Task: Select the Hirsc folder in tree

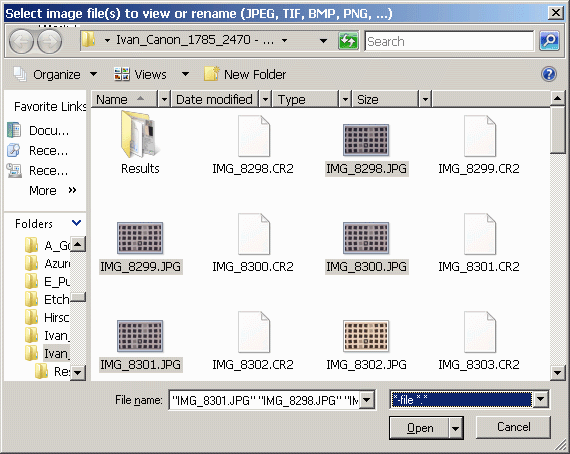Action: tap(47, 317)
